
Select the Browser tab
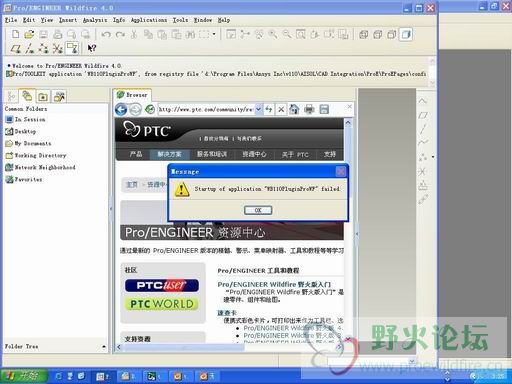[x=132, y=95]
